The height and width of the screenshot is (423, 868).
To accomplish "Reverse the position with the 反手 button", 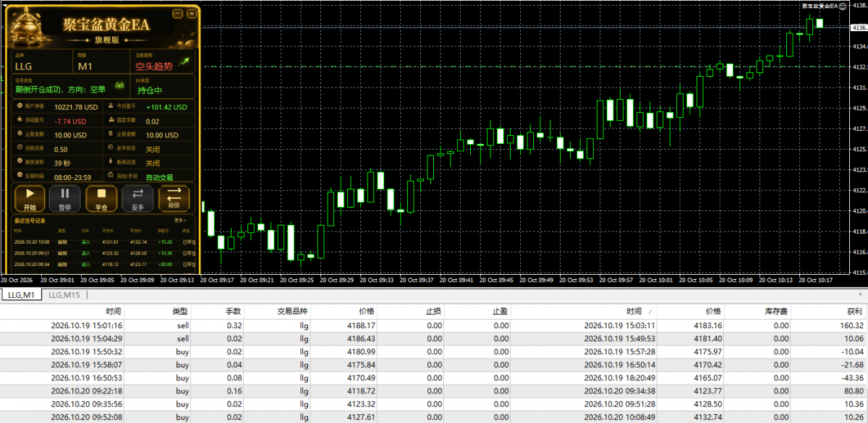I will [137, 198].
